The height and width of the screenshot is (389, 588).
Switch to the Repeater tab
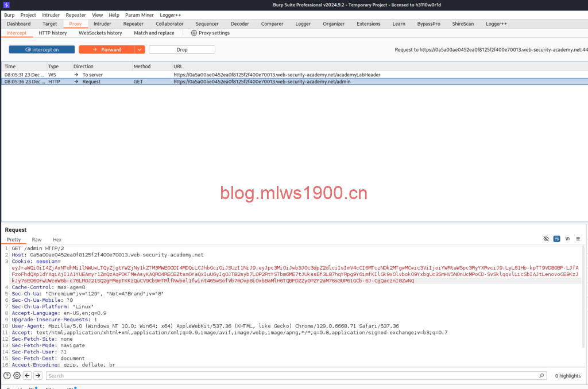click(133, 24)
